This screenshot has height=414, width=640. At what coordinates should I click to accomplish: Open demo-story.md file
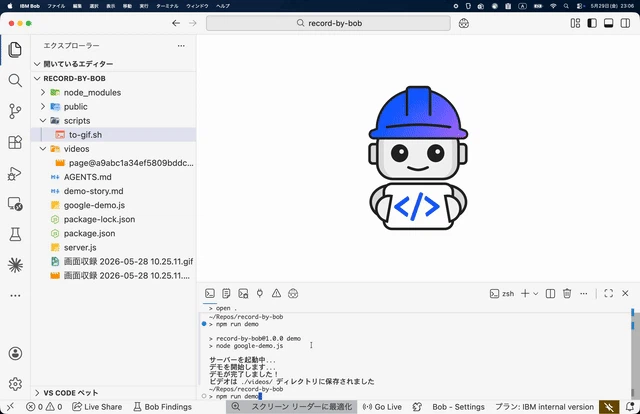pos(113,191)
